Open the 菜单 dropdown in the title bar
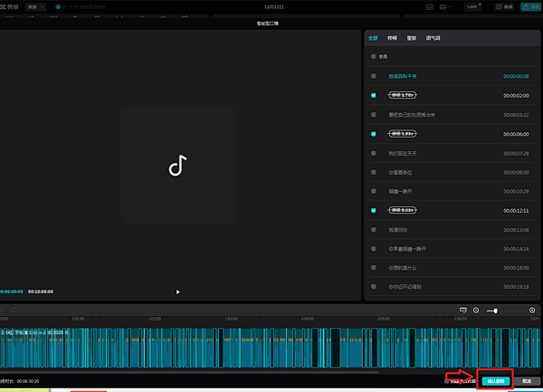The height and width of the screenshot is (392, 543). 34,6
